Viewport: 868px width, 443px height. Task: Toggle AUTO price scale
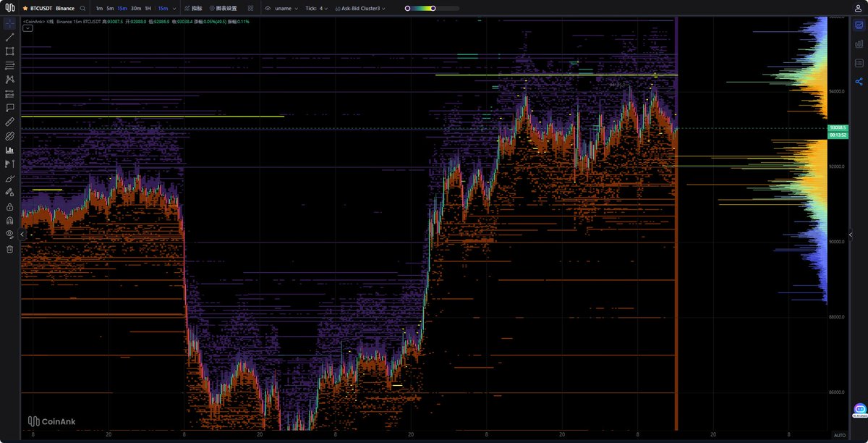839,436
